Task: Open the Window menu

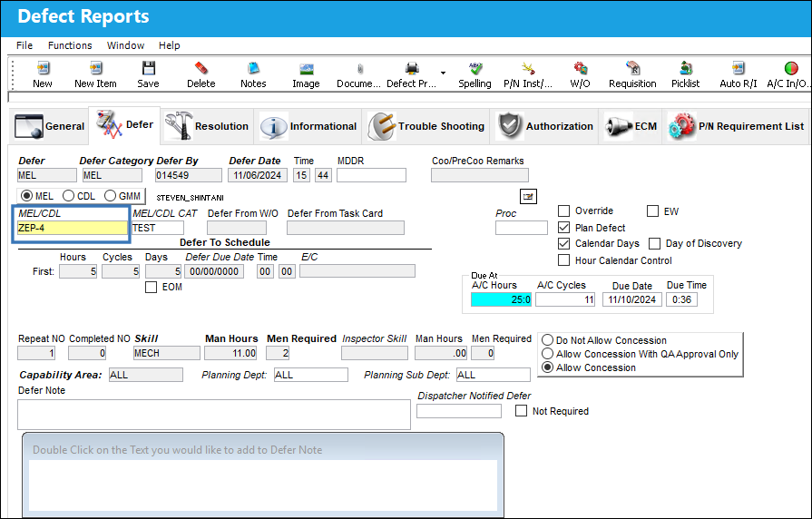Action: point(126,45)
